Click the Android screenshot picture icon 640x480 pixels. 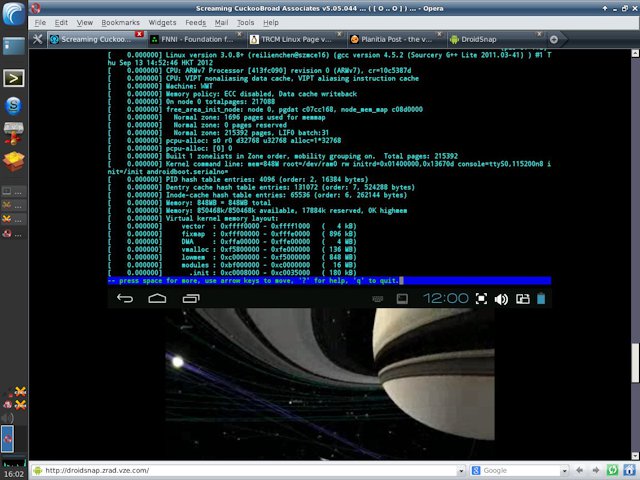click(402, 299)
